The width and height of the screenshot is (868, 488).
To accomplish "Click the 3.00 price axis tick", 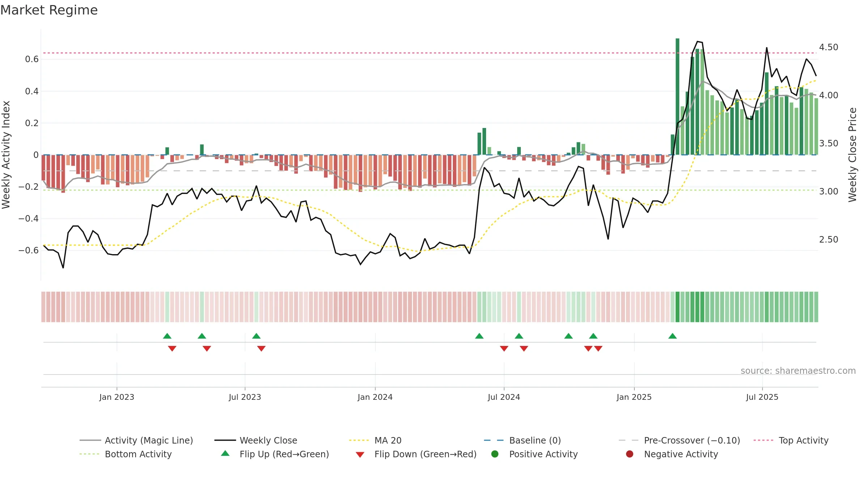I will click(x=829, y=192).
